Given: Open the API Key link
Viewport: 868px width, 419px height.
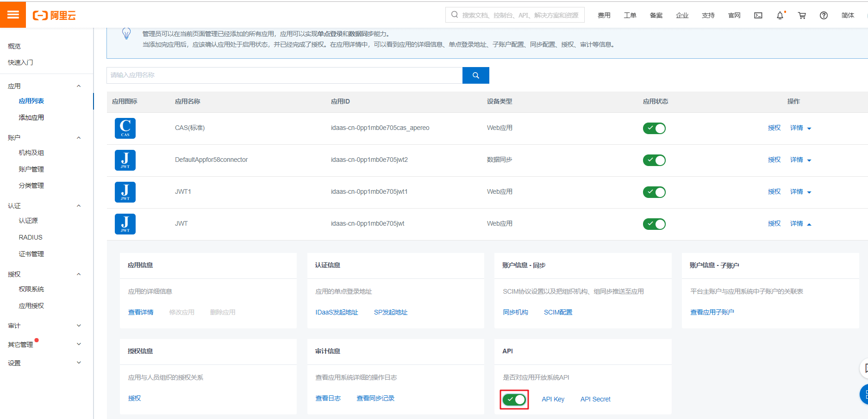Looking at the screenshot, I should coord(553,399).
